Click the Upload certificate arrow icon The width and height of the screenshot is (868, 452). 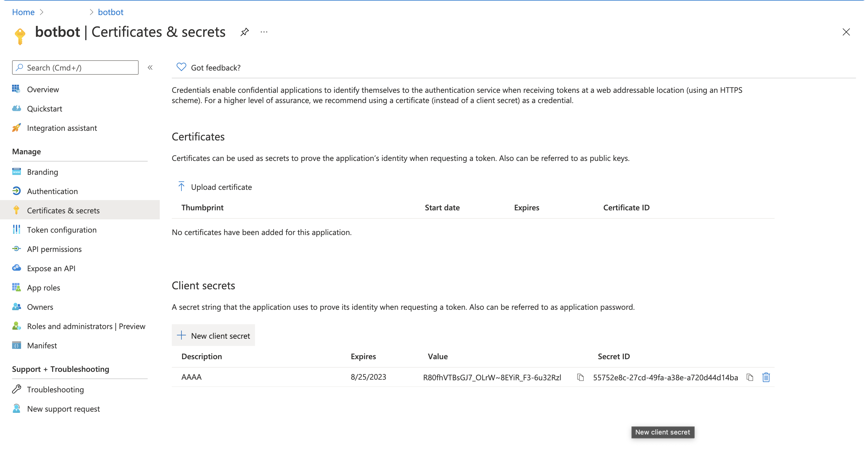(x=181, y=186)
